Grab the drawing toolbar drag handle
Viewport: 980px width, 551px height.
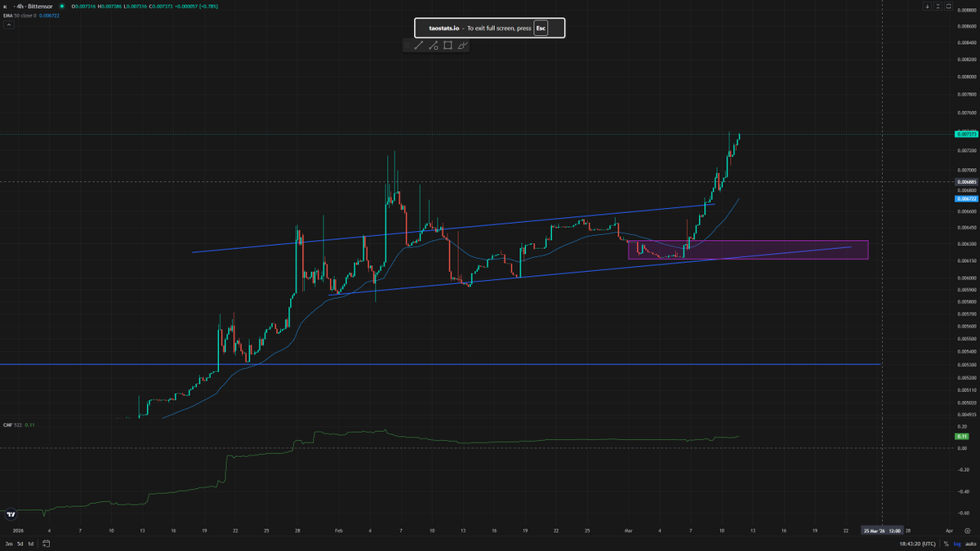pyautogui.click(x=407, y=47)
